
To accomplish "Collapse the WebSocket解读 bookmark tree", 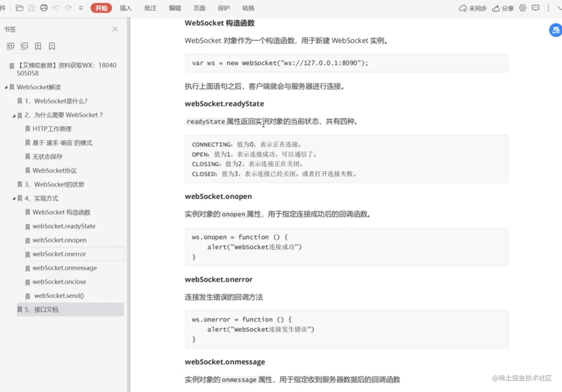I will (6, 87).
